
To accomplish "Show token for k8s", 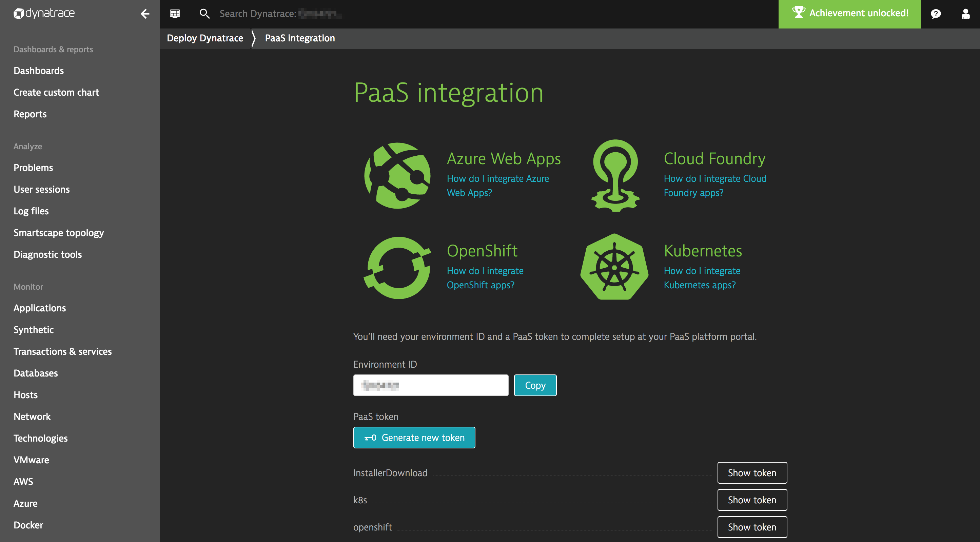I will pyautogui.click(x=752, y=500).
